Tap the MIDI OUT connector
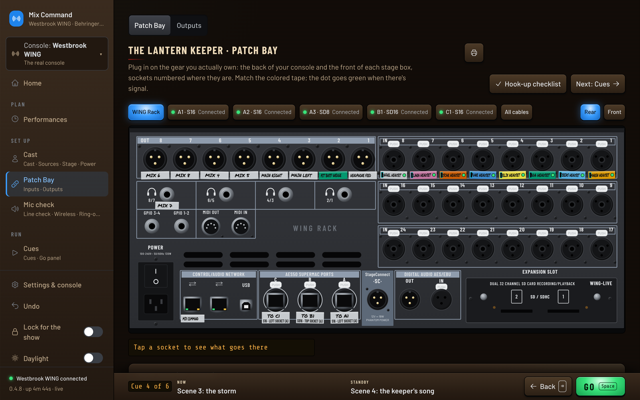Screen dimensions: 640x400 click(211, 227)
